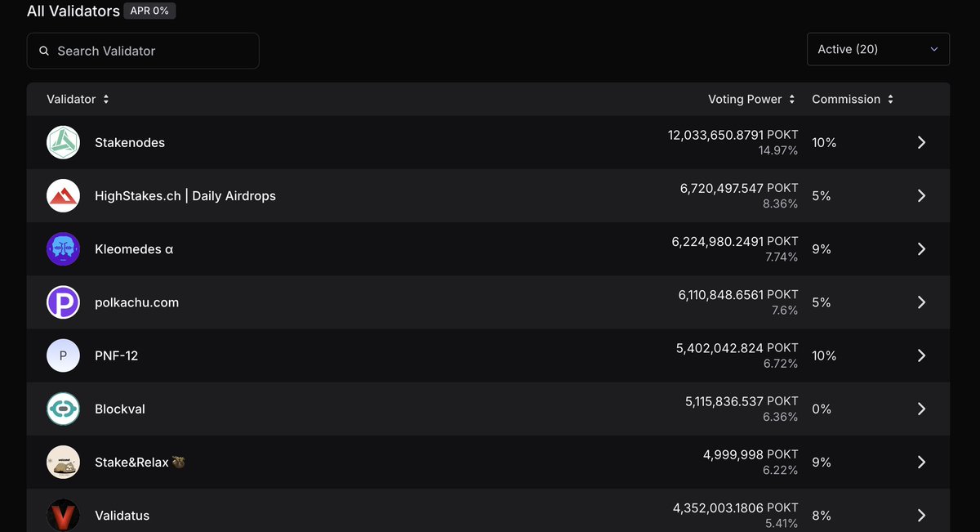Click the 6.72% voting share
This screenshot has height=532, width=980.
click(781, 364)
